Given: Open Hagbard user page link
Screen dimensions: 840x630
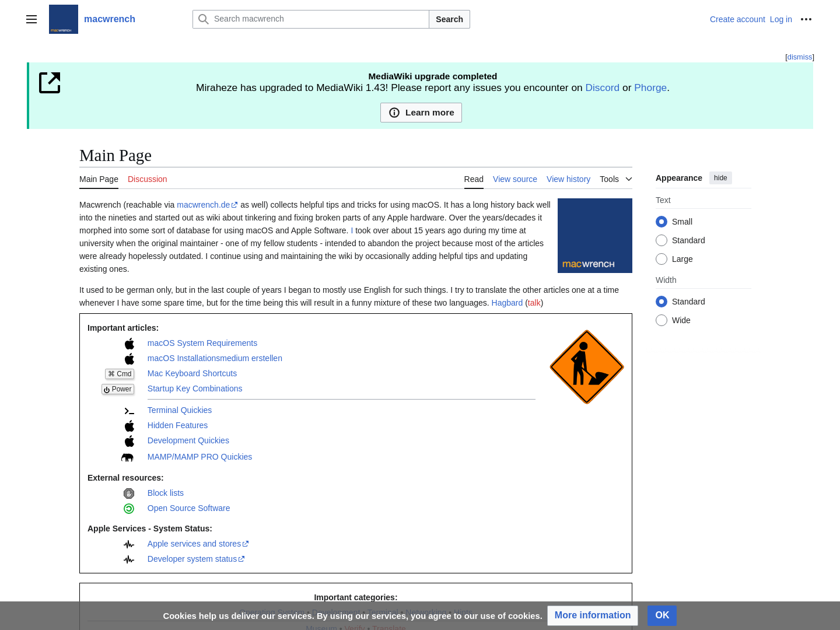Looking at the screenshot, I should pos(507,303).
